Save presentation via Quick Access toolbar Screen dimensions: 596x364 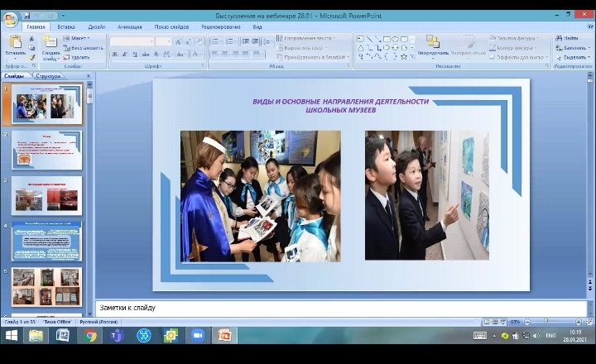[x=28, y=14]
